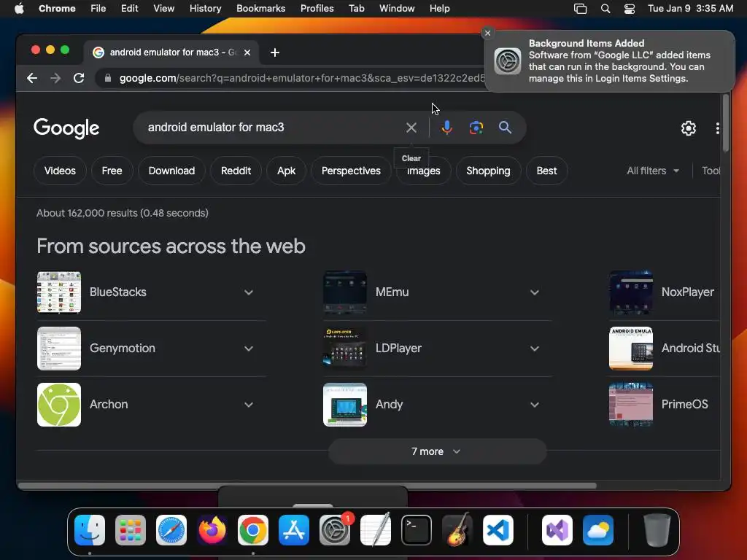Click inside the Google search input
The width and height of the screenshot is (747, 560).
[x=271, y=128]
